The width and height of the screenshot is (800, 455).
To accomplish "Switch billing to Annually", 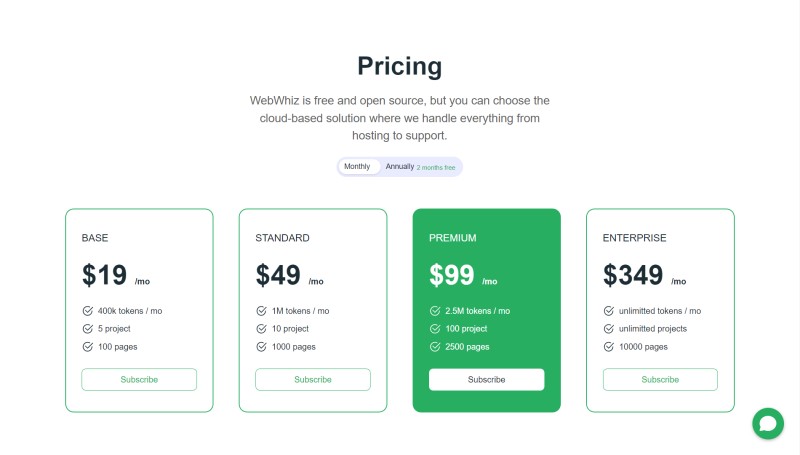I will click(x=399, y=166).
